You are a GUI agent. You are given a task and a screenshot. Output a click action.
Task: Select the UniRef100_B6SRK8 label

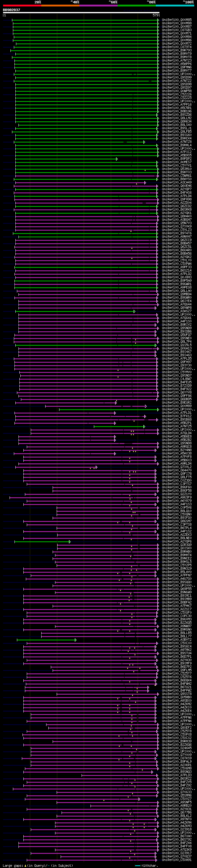click(177, 210)
